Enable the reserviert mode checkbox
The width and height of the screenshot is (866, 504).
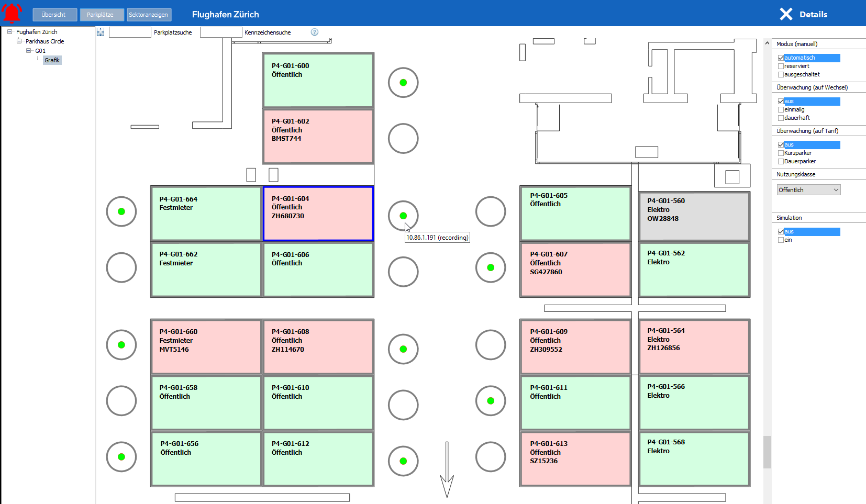click(x=781, y=66)
